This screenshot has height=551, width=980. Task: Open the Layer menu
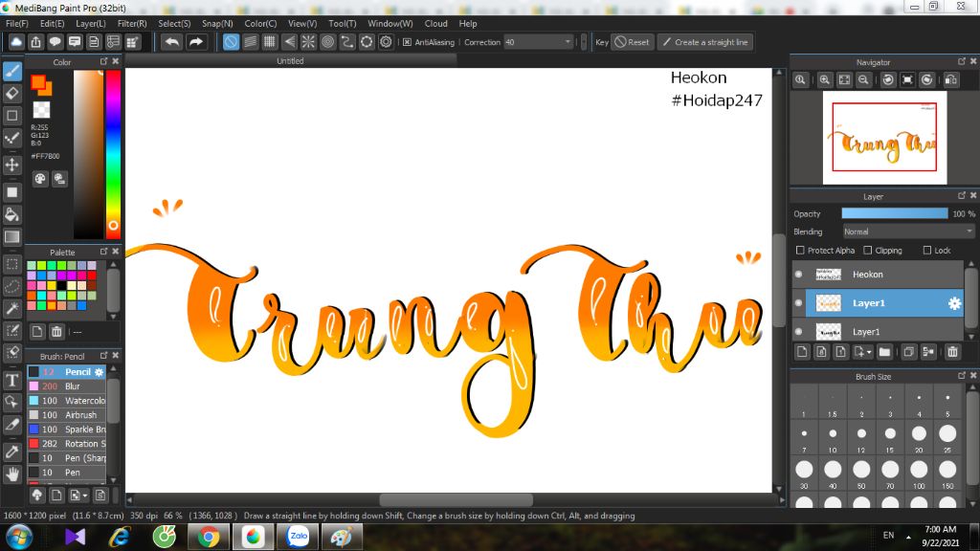click(91, 23)
